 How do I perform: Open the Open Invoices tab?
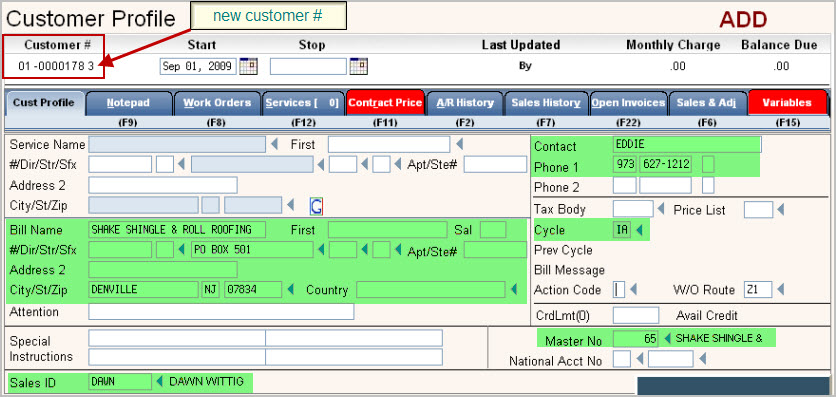(629, 103)
